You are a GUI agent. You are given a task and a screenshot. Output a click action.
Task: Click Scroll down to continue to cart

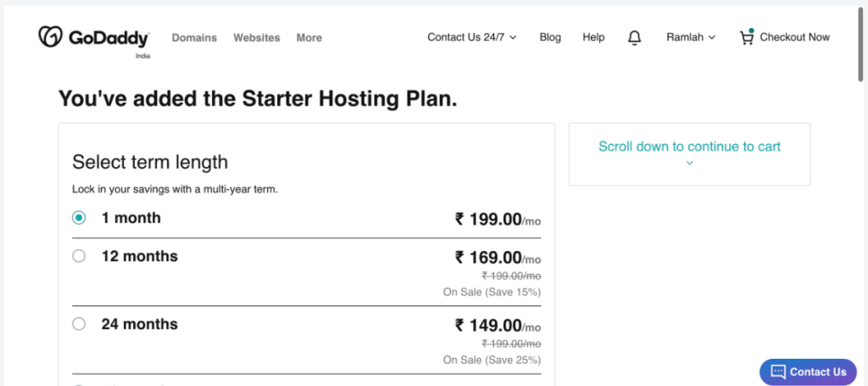pyautogui.click(x=689, y=147)
